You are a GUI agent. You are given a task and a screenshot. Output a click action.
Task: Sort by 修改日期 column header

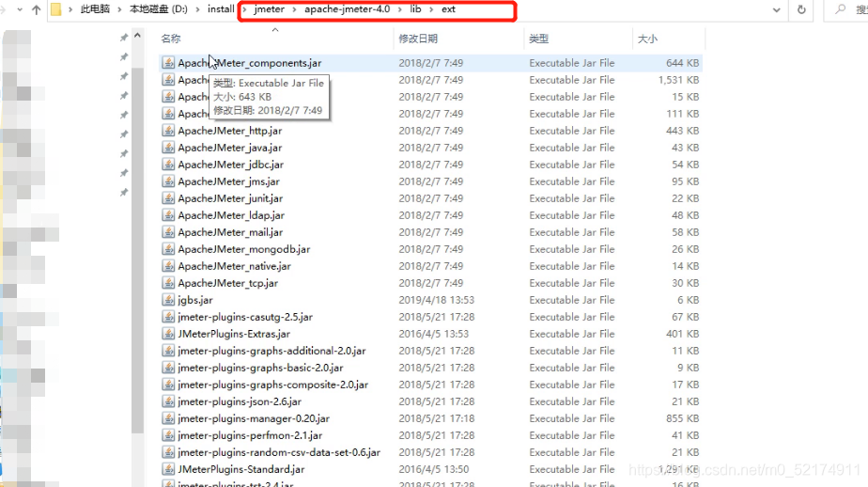click(x=418, y=39)
